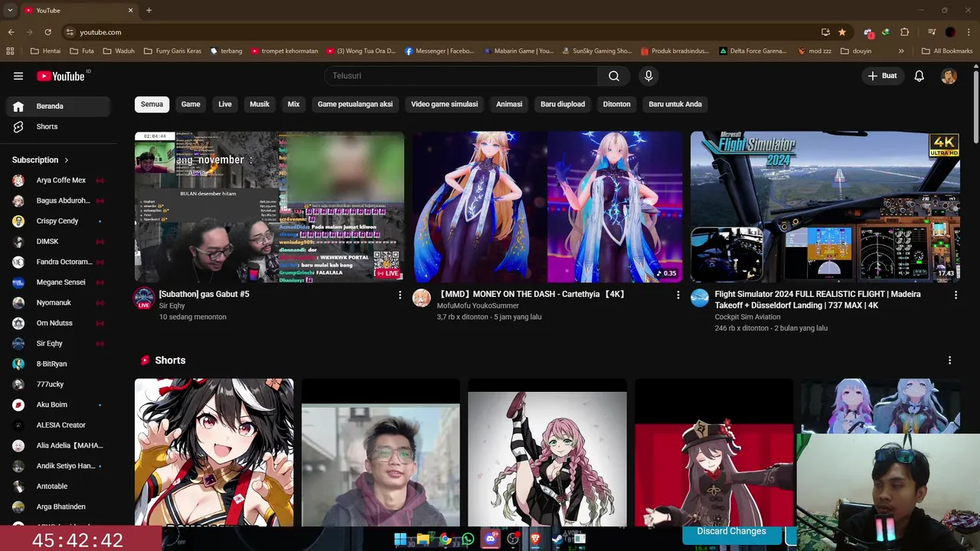Close the YouTube browser tab

[x=130, y=10]
